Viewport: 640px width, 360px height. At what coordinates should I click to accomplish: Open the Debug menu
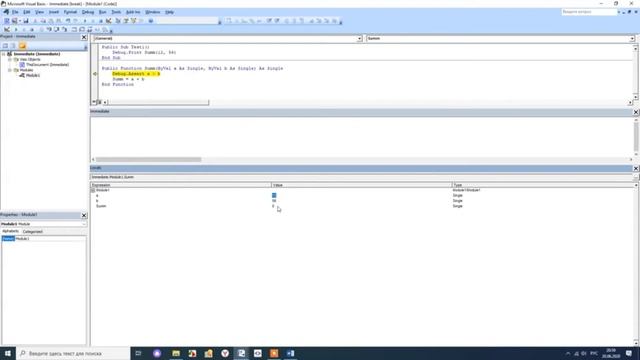[x=88, y=12]
